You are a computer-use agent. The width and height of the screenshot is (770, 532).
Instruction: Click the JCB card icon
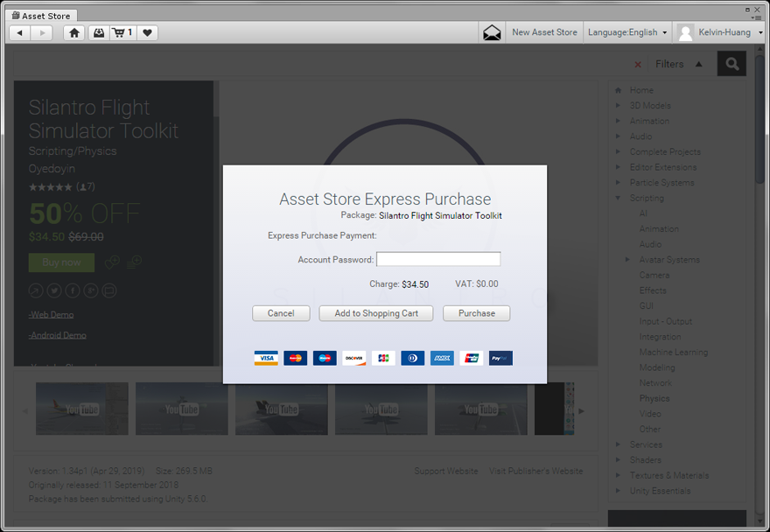tap(383, 358)
